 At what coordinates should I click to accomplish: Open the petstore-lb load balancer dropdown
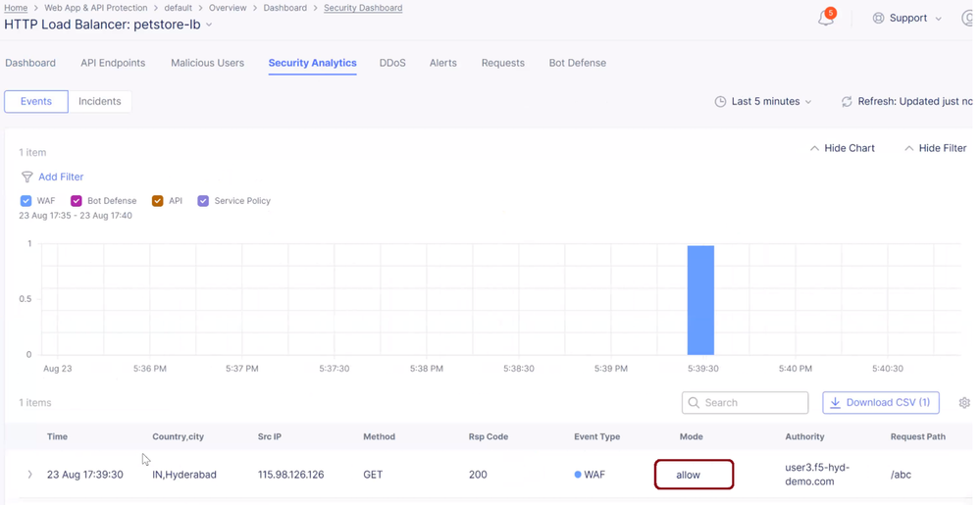[x=209, y=25]
